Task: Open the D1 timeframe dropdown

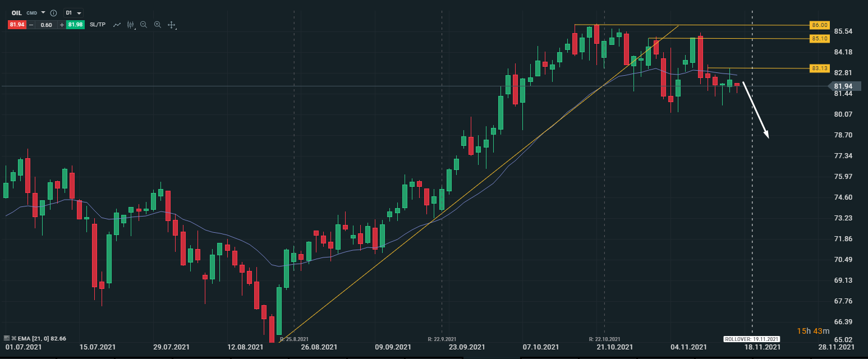Action: click(73, 12)
